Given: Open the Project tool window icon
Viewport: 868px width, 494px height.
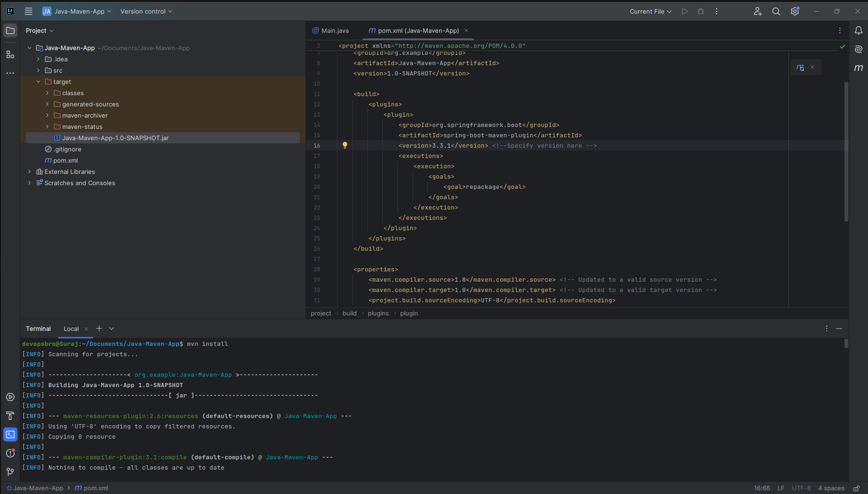Looking at the screenshot, I should (10, 31).
